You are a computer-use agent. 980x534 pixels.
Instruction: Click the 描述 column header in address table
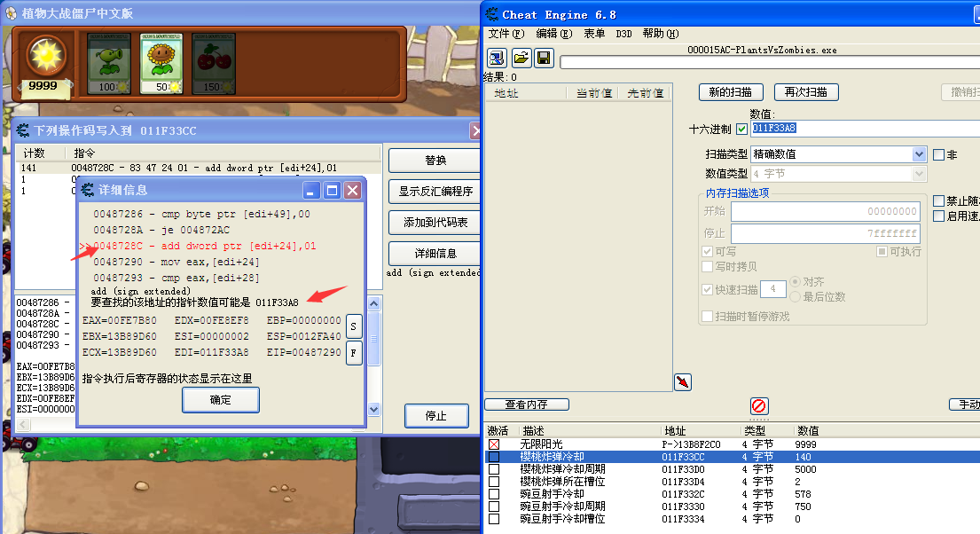pos(533,431)
